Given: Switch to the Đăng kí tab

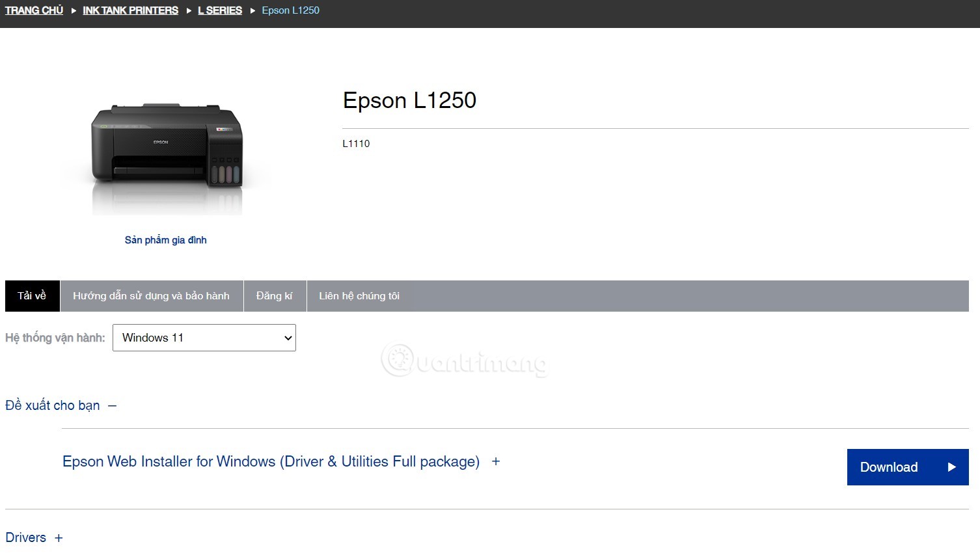Looking at the screenshot, I should click(275, 296).
